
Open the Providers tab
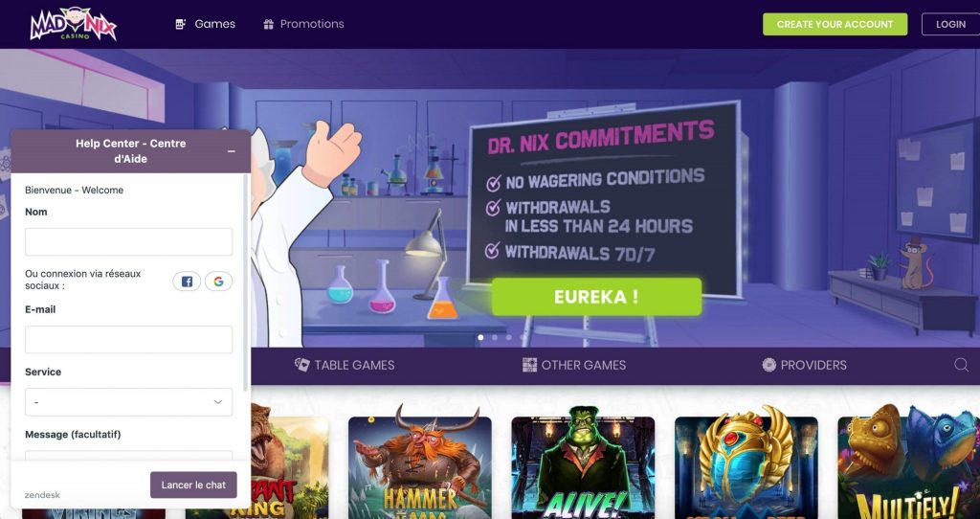tap(804, 365)
